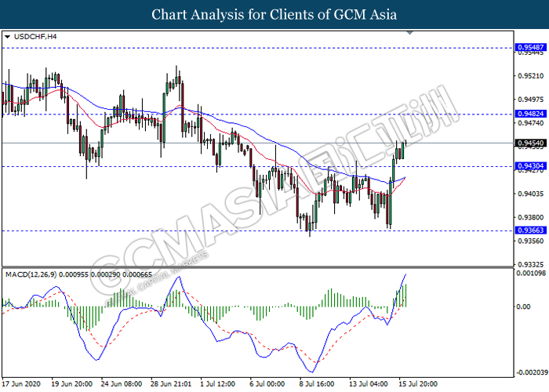Viewport: 549px width, 392px height.
Task: Click the MACD scale value 0.001098
Action: coord(531,273)
